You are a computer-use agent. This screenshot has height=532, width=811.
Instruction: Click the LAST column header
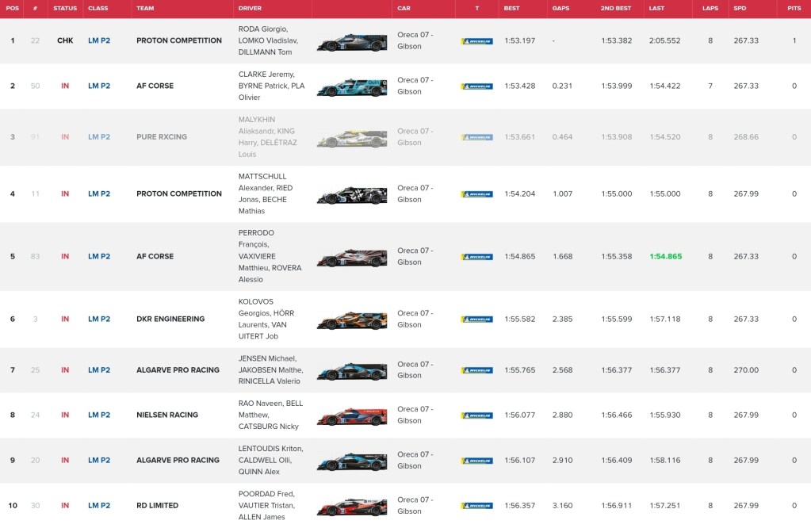pos(657,8)
